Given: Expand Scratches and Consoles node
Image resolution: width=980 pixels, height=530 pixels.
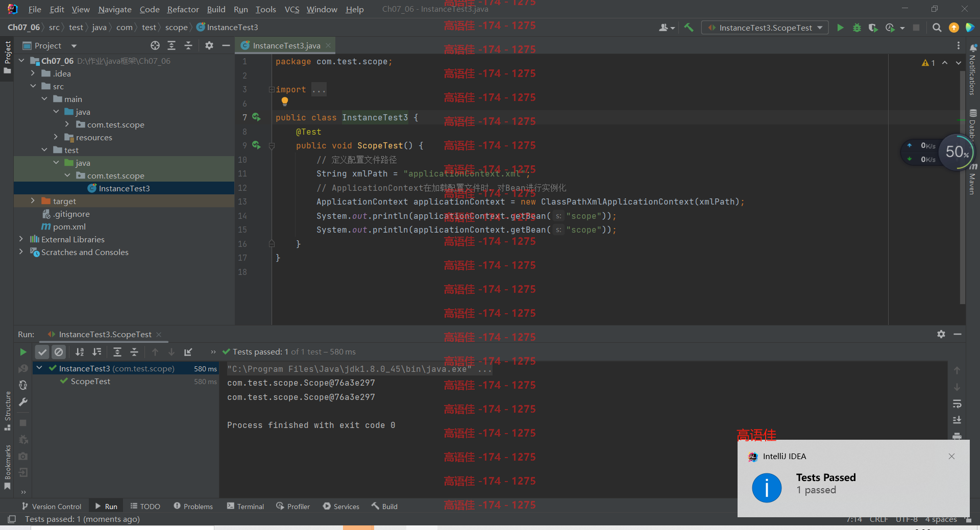Looking at the screenshot, I should [x=21, y=252].
